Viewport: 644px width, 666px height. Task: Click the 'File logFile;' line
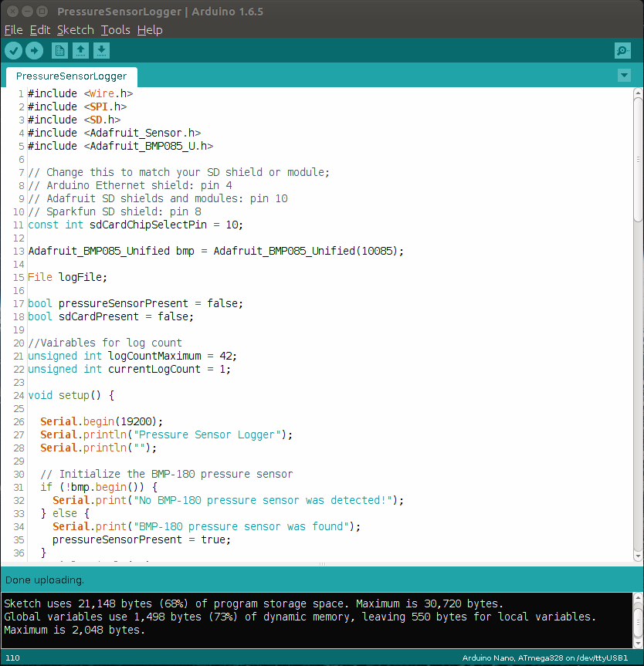click(68, 277)
